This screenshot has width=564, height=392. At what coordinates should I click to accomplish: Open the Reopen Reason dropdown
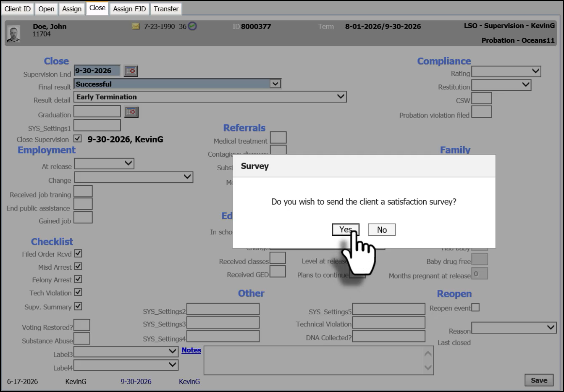pyautogui.click(x=514, y=327)
